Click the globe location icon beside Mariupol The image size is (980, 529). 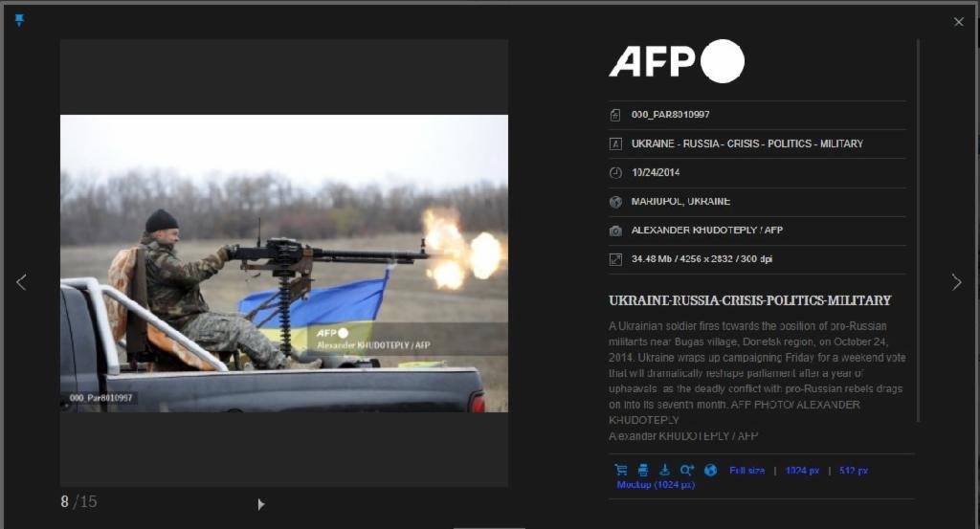615,202
